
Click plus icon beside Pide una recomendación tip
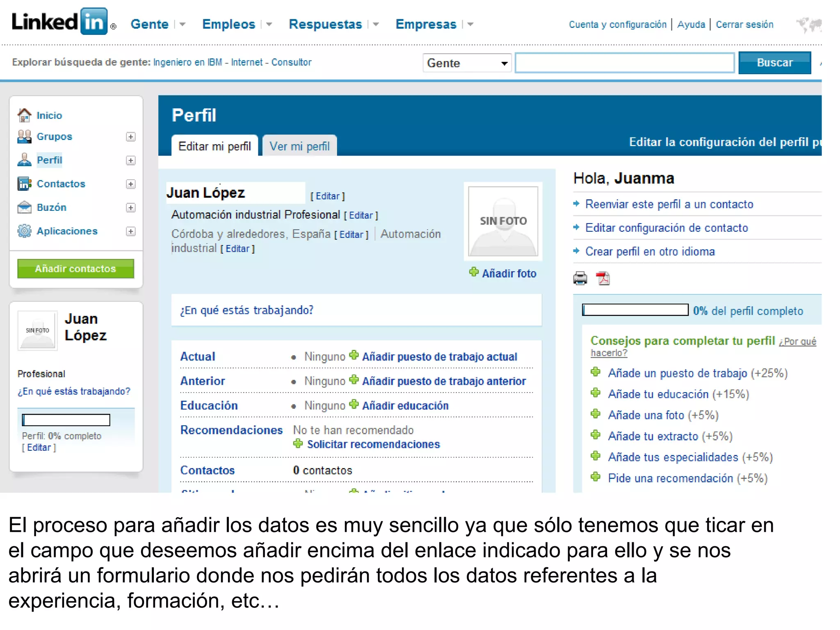[x=596, y=477]
